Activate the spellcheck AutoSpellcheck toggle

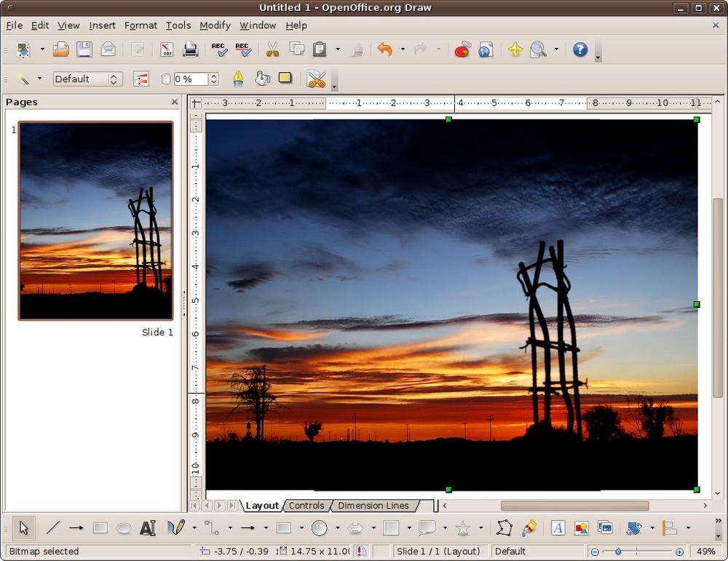[243, 49]
